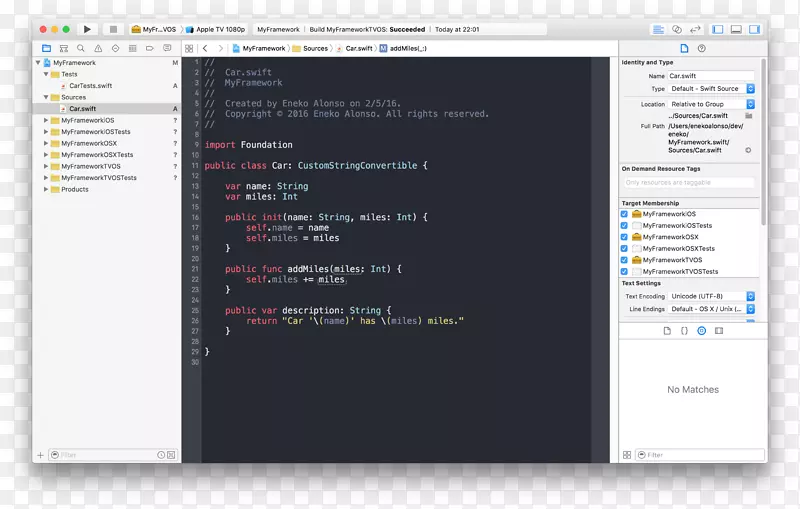This screenshot has width=800, height=509.
Task: Uncheck MyFrameworkiOS target membership
Action: click(x=625, y=214)
